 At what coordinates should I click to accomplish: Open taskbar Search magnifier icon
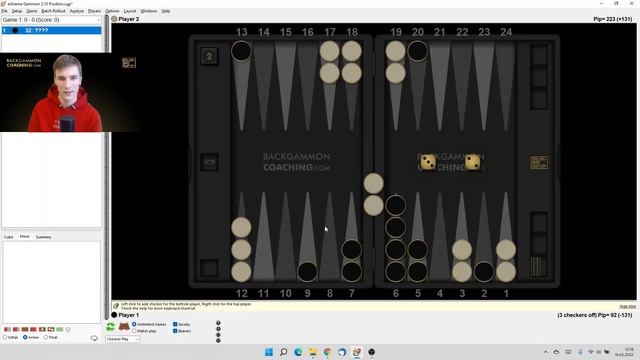283,352
